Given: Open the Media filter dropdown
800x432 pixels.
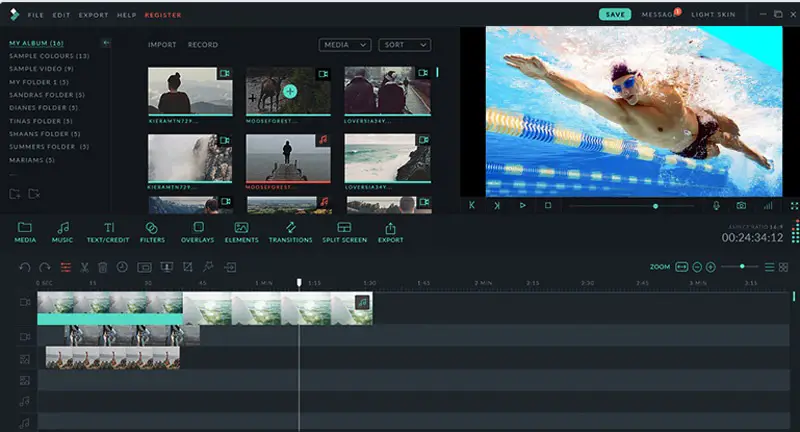Looking at the screenshot, I should 345,45.
